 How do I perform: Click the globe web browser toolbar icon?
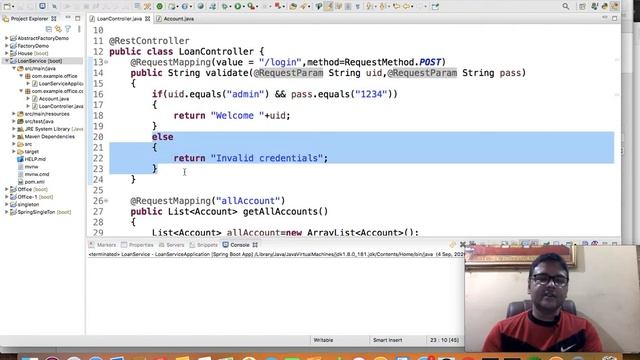click(200, 6)
